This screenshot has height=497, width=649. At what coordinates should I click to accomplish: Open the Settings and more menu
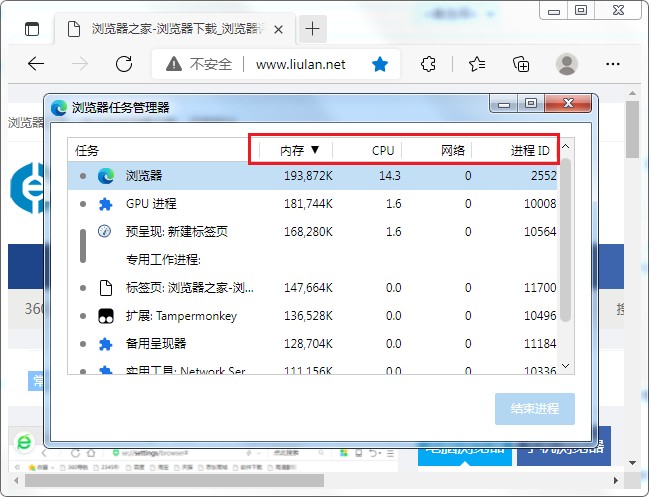tap(613, 64)
